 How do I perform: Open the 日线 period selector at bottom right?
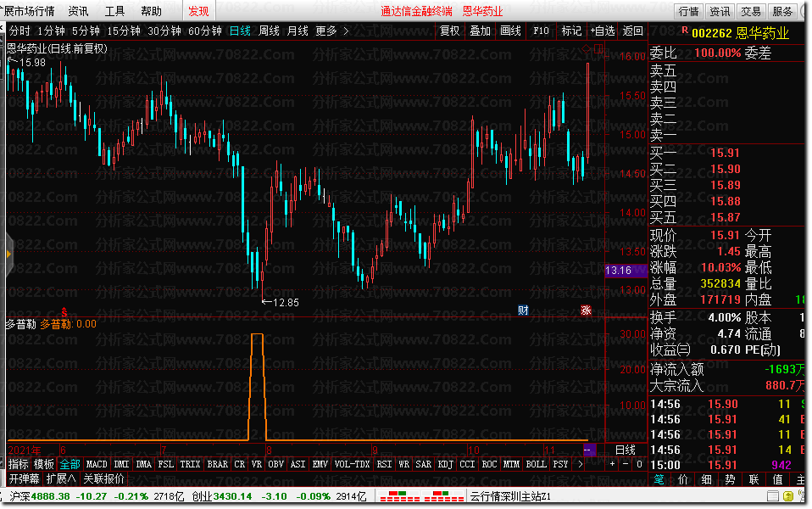pyautogui.click(x=625, y=450)
